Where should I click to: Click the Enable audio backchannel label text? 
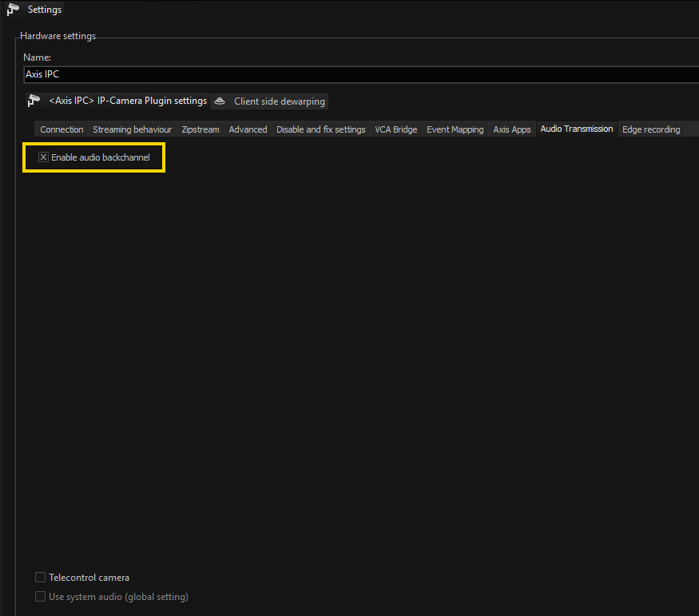pyautogui.click(x=101, y=157)
